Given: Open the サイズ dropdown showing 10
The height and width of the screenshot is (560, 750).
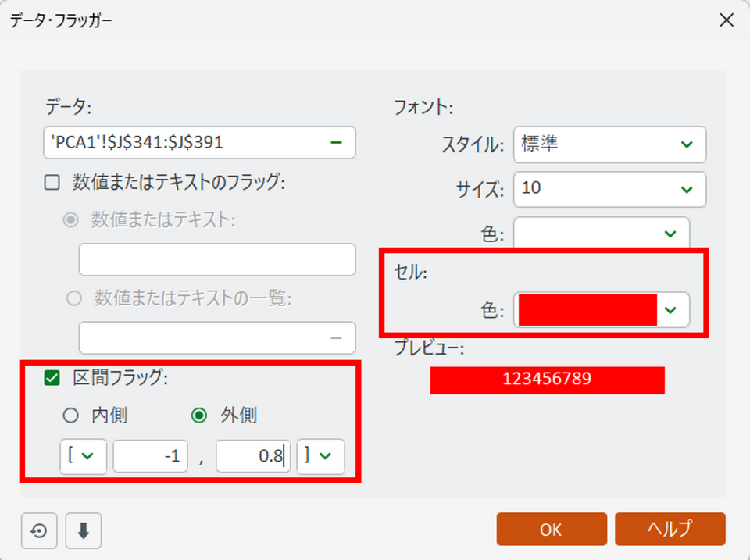Looking at the screenshot, I should click(609, 189).
